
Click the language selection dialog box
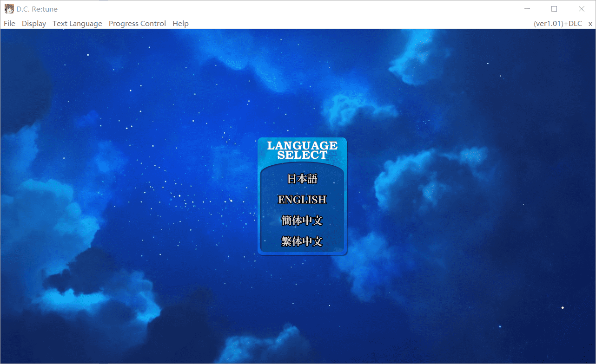[302, 196]
